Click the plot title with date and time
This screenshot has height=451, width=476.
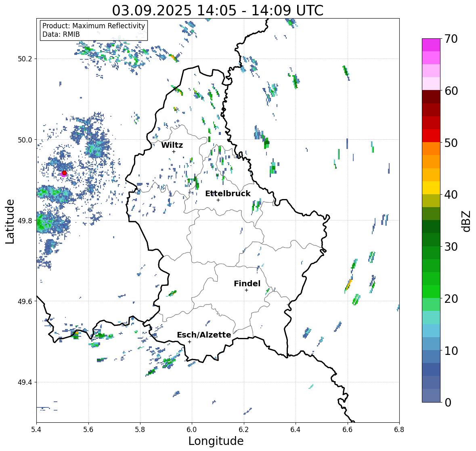point(218,10)
